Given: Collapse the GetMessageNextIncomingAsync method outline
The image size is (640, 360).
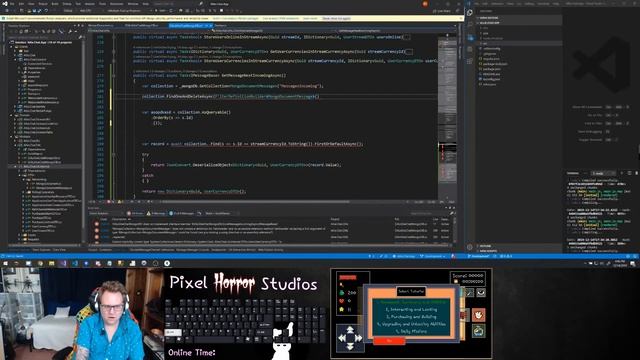Looking at the screenshot, I should pyautogui.click(x=113, y=76).
